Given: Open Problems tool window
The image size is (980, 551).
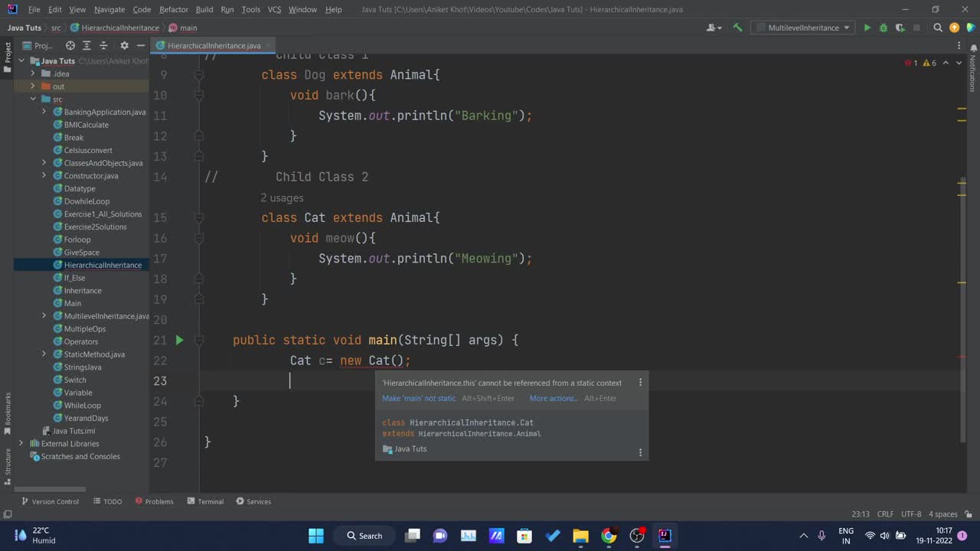Looking at the screenshot, I should point(154,501).
